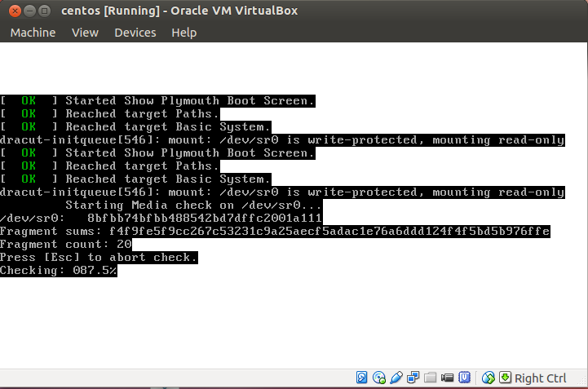
Task: Click the CPU virtualization status icon
Action: coord(464,378)
